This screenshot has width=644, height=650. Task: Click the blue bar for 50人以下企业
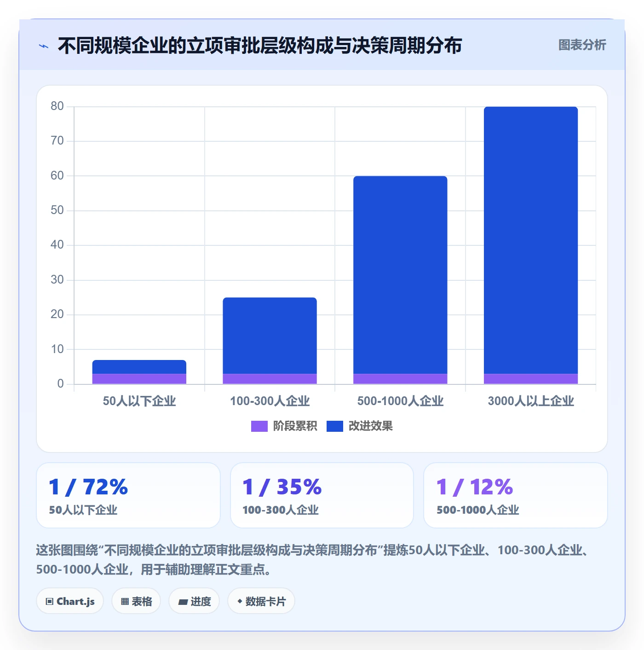[139, 367]
